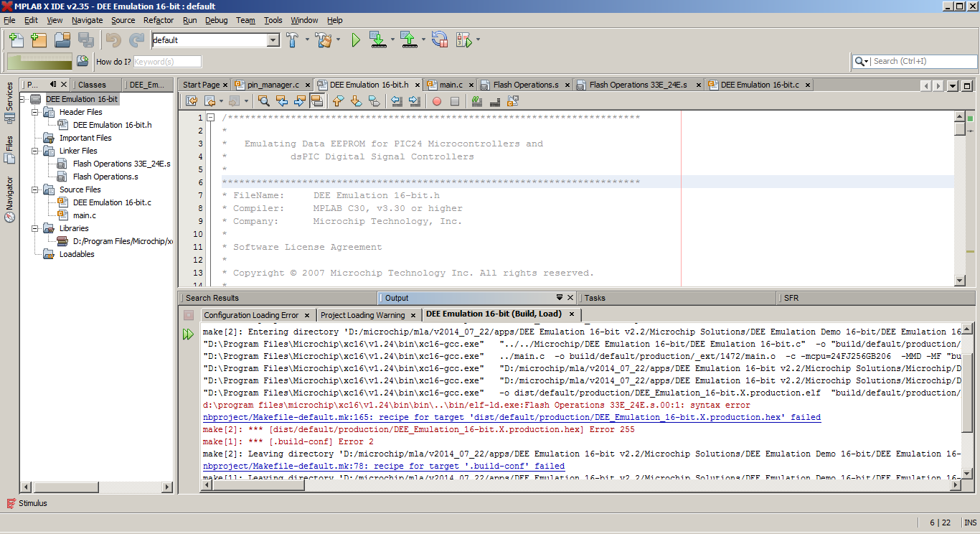This screenshot has height=534, width=980.
Task: Stop macro recording with the square icon
Action: click(455, 101)
